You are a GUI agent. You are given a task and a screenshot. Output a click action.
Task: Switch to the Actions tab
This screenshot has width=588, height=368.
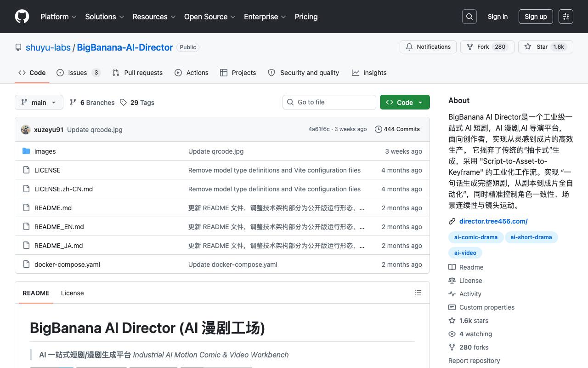[192, 73]
